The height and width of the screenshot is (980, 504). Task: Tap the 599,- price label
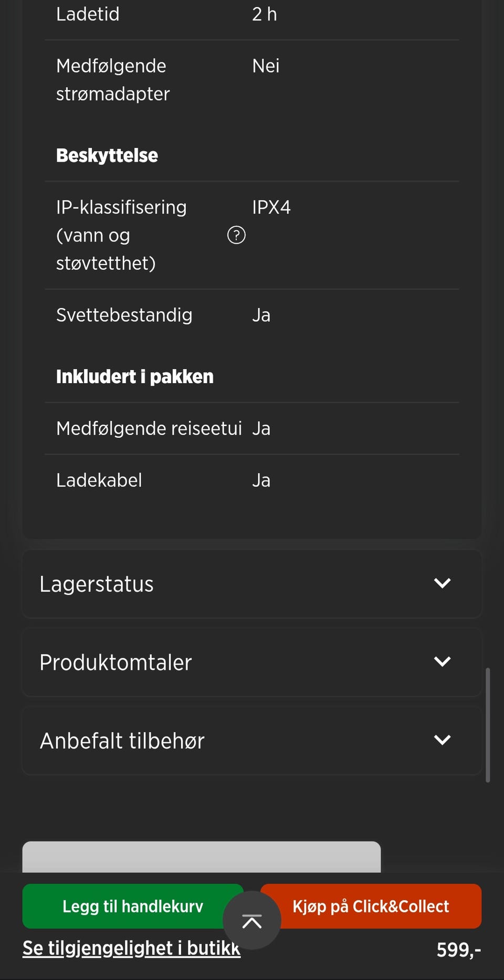458,950
